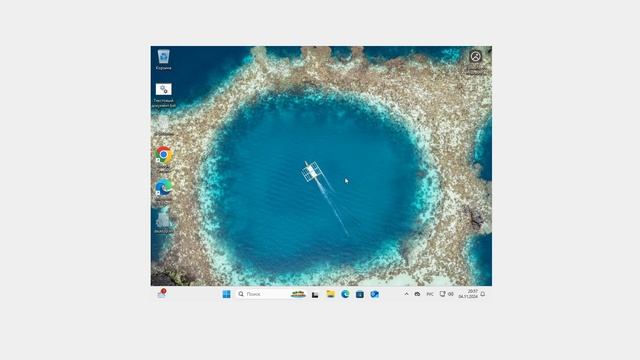Launch Microsoft Edge from the taskbar

pyautogui.click(x=345, y=294)
